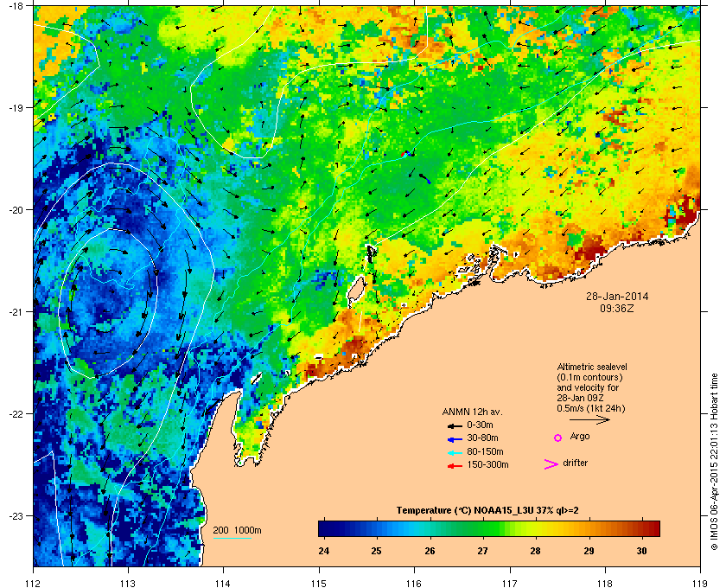Image resolution: width=726 pixels, height=588 pixels.
Task: Click the '150-300m' depth label
Action: [x=487, y=464]
